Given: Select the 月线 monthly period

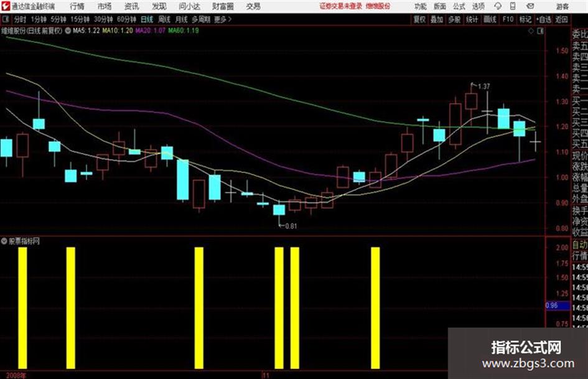Looking at the screenshot, I should (182, 19).
